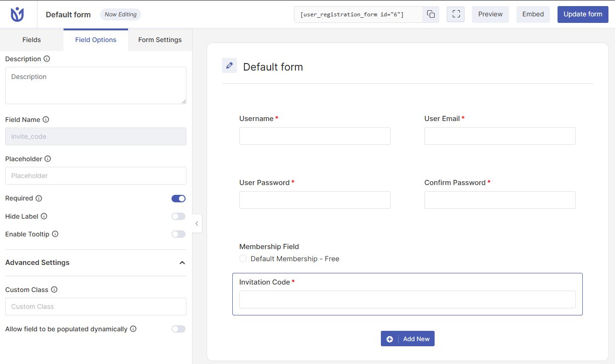The image size is (615, 364).
Task: Click the Username input field
Action: coord(315,136)
